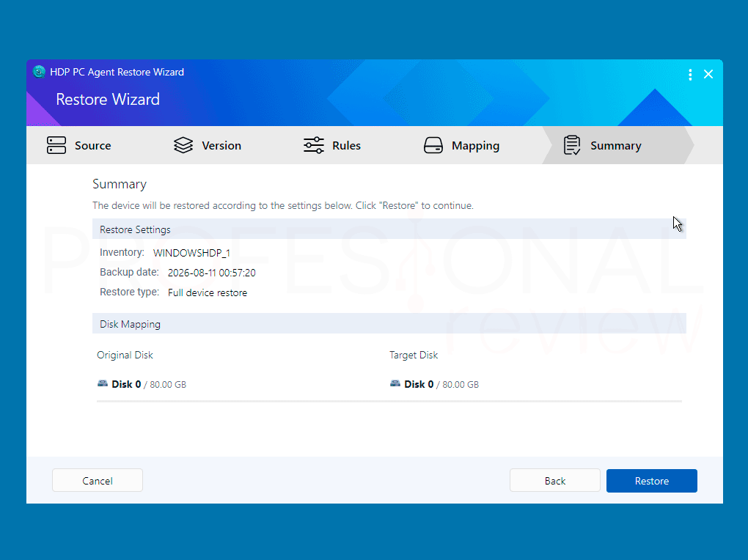Click the Original Disk 0 drive icon

tap(103, 383)
